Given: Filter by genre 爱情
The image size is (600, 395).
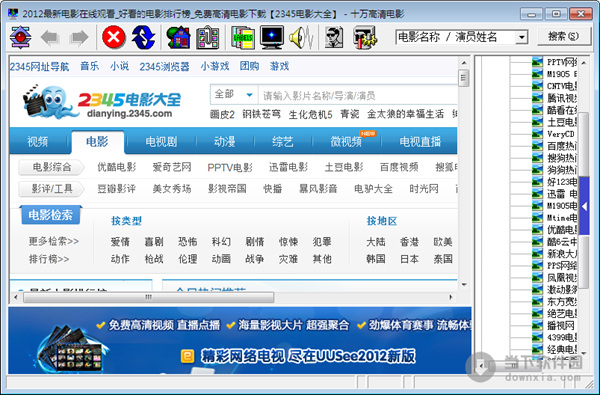Looking at the screenshot, I should point(120,242).
